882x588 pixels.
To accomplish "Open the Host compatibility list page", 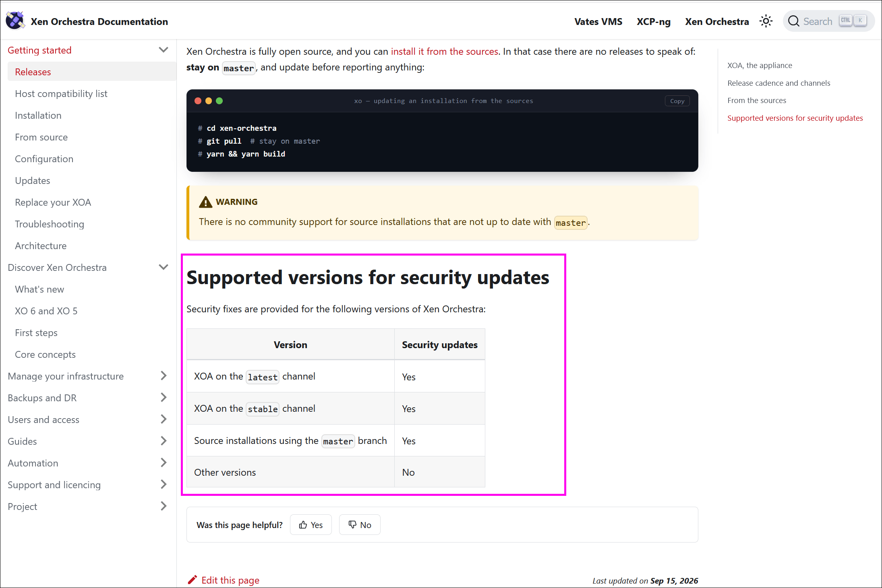I will pyautogui.click(x=61, y=94).
